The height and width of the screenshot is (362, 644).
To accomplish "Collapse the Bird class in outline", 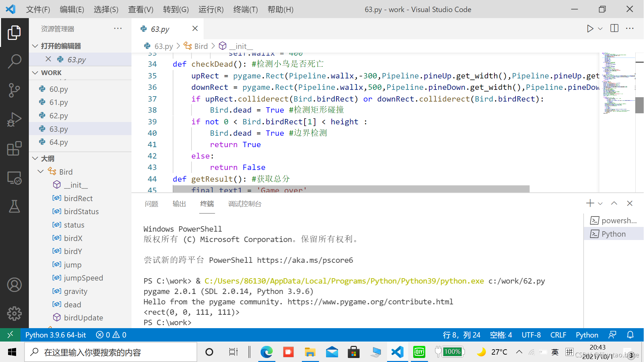I will (x=41, y=172).
